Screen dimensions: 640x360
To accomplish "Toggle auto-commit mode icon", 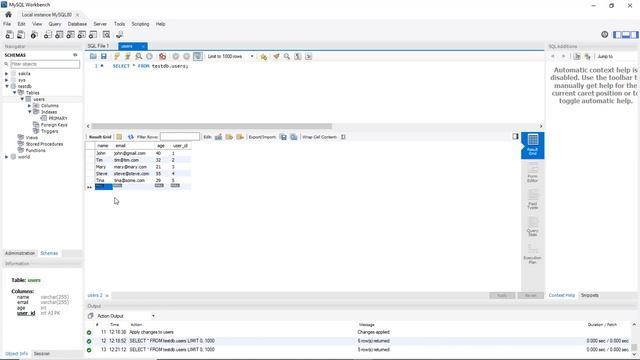I will pos(198,56).
